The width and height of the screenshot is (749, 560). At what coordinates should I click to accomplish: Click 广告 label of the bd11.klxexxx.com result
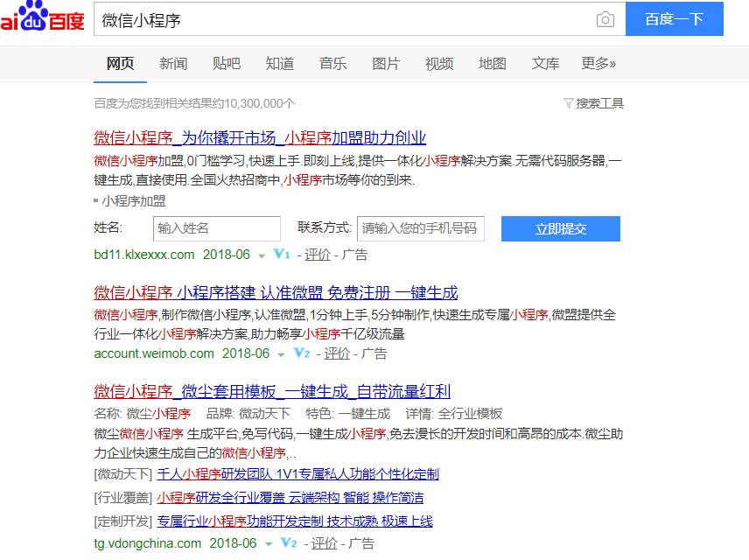point(355,255)
